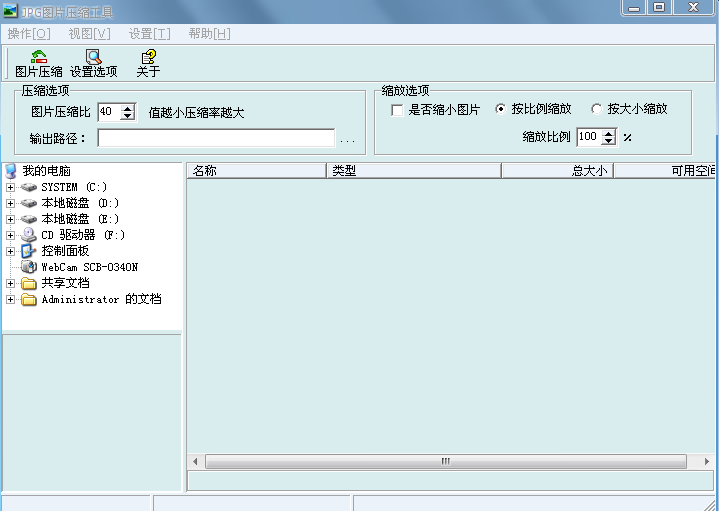Open the 帮助[H] menu
Screen dimensions: 719x511
click(x=209, y=33)
